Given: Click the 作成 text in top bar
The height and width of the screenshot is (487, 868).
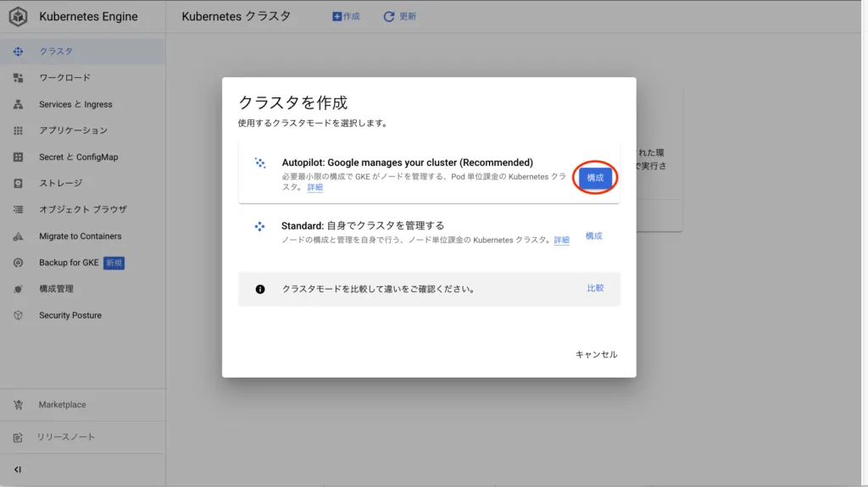Looking at the screenshot, I should click(352, 17).
